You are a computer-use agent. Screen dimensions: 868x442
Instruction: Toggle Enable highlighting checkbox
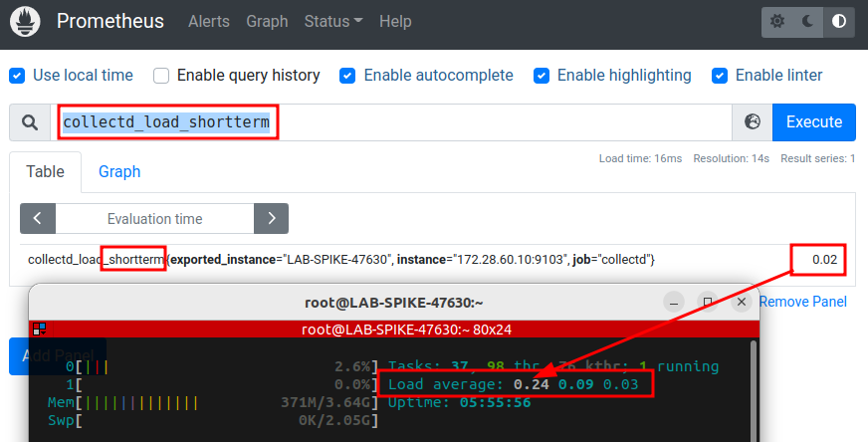542,76
